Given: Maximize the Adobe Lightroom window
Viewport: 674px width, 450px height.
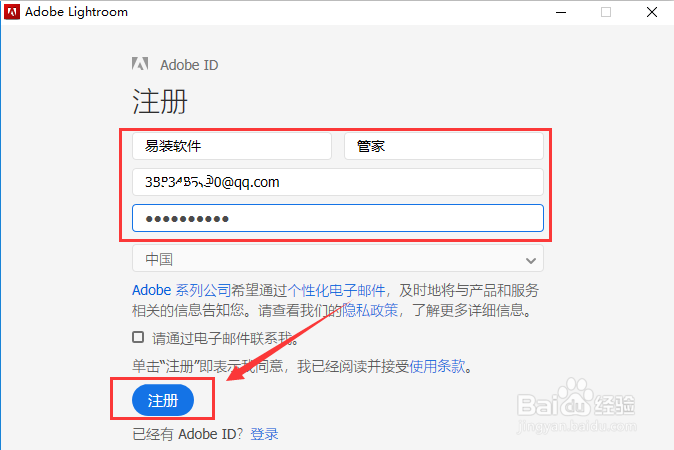Looking at the screenshot, I should coord(606,12).
